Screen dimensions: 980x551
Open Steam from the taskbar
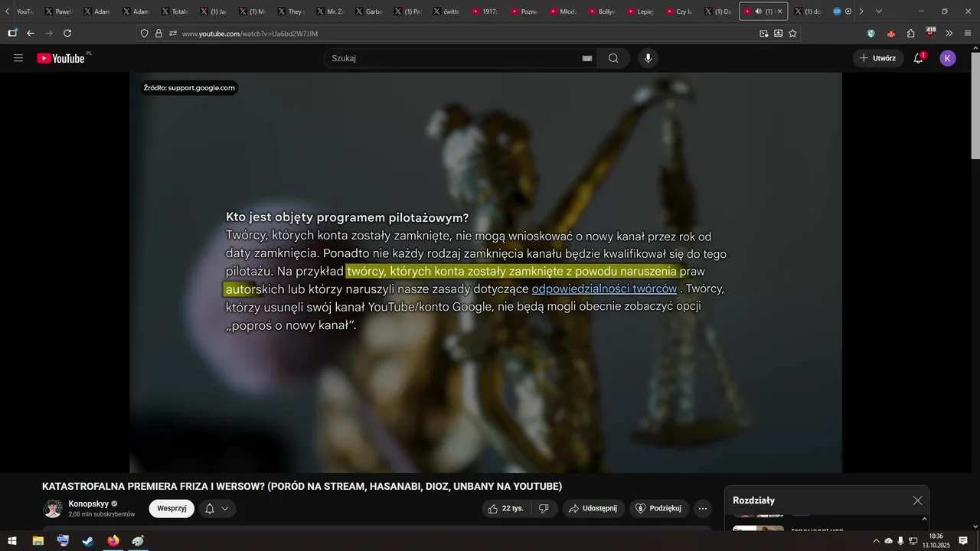coord(88,541)
